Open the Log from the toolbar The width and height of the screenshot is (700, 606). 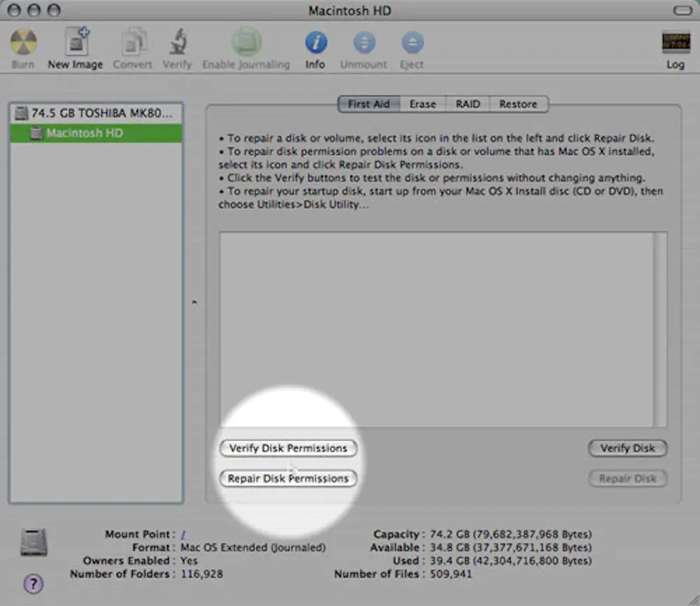click(675, 42)
